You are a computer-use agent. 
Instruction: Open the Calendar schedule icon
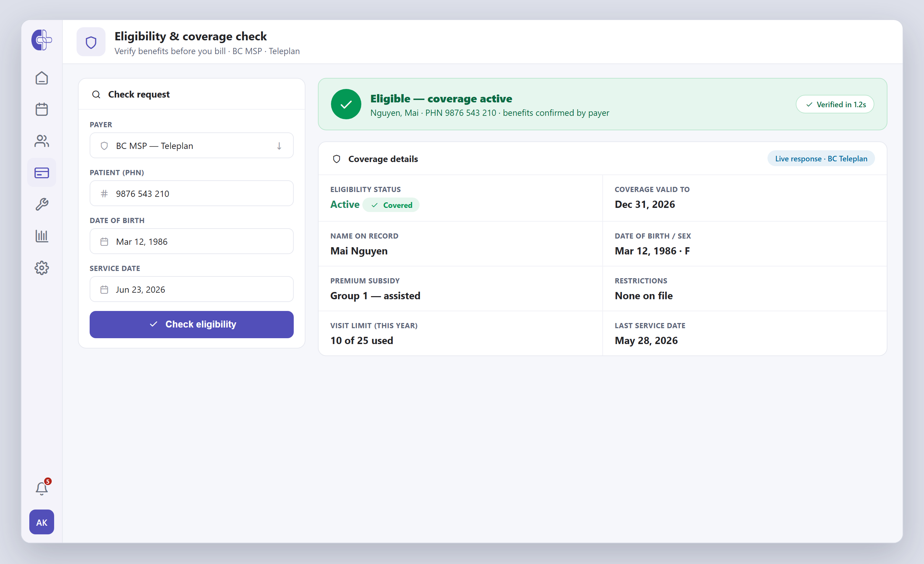42,110
